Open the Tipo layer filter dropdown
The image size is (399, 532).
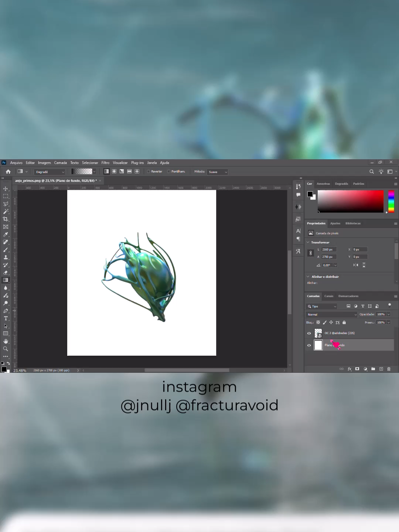321,306
